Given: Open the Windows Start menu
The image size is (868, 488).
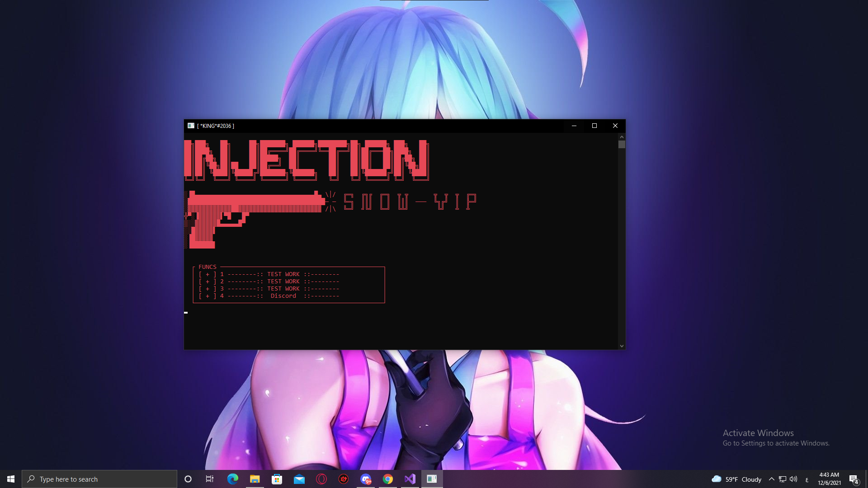Looking at the screenshot, I should click(11, 479).
